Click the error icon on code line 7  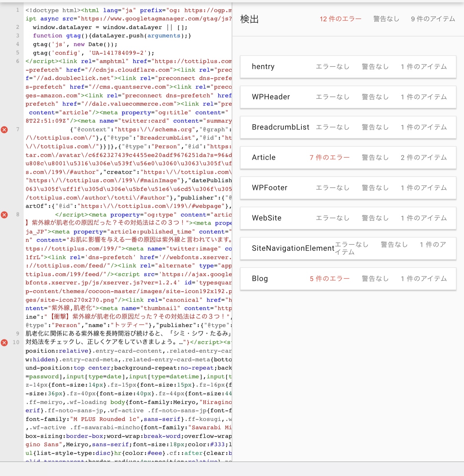[x=4, y=130]
